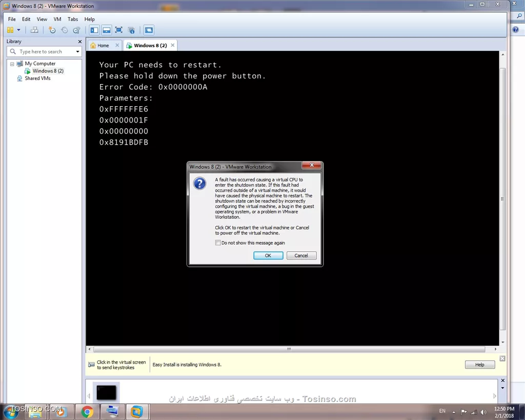Click the EN language indicator in the tray
The height and width of the screenshot is (420, 525).
pos(442,411)
